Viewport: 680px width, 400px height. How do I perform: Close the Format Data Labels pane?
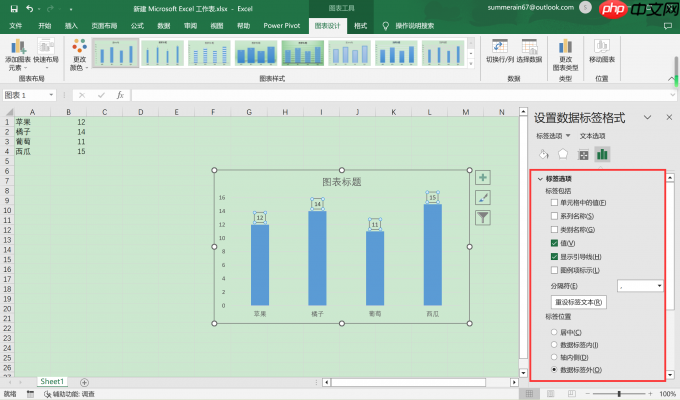(669, 117)
